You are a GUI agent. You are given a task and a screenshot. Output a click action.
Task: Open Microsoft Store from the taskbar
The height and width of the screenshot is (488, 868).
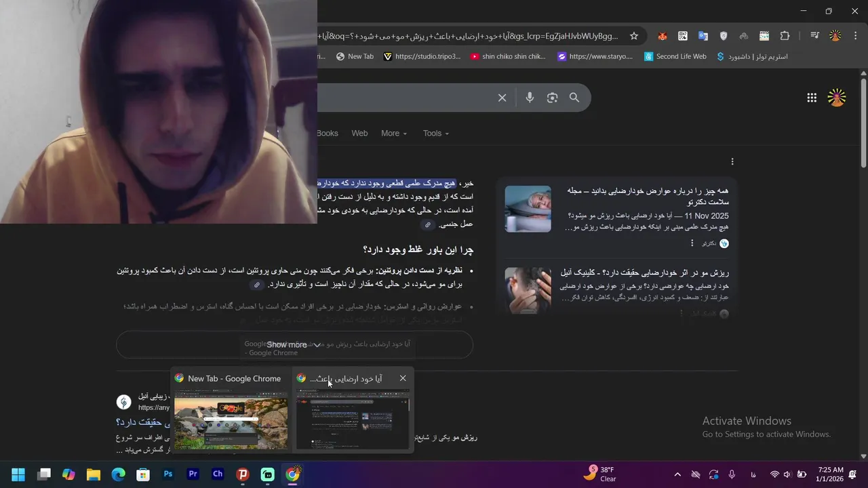tap(143, 474)
